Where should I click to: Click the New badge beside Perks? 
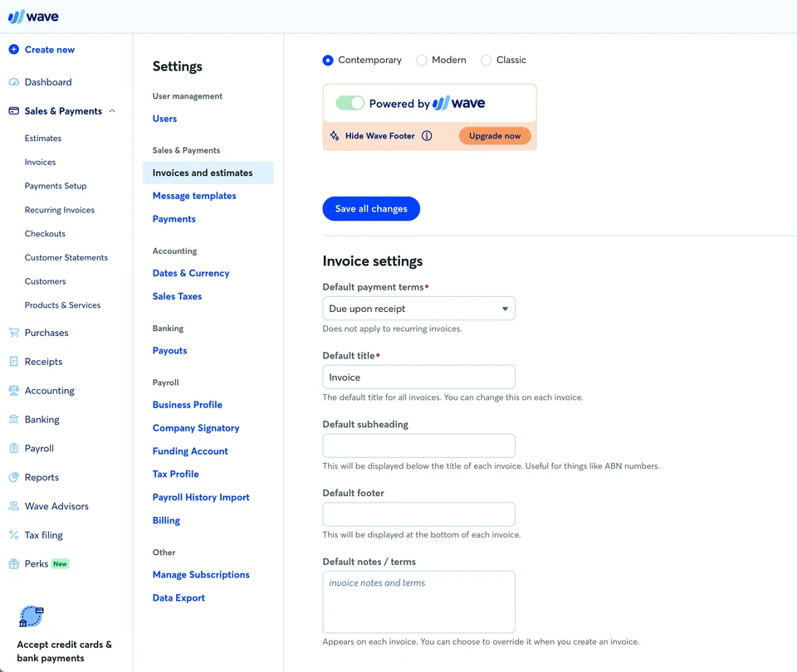coord(60,564)
